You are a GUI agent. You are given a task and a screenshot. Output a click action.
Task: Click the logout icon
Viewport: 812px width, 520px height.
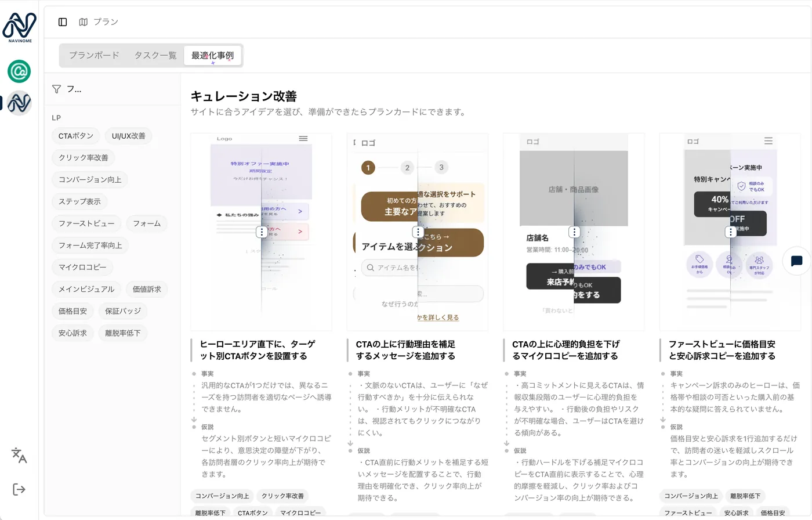pos(19,489)
